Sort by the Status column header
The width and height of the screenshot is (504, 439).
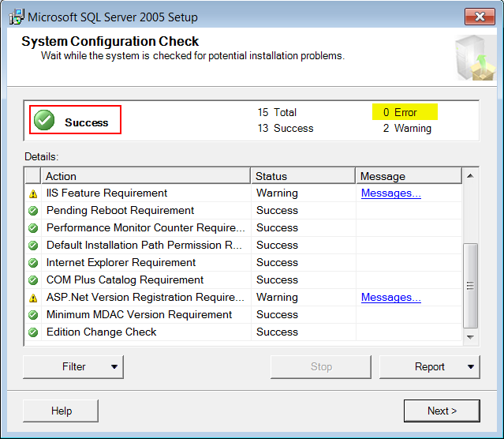pos(303,176)
